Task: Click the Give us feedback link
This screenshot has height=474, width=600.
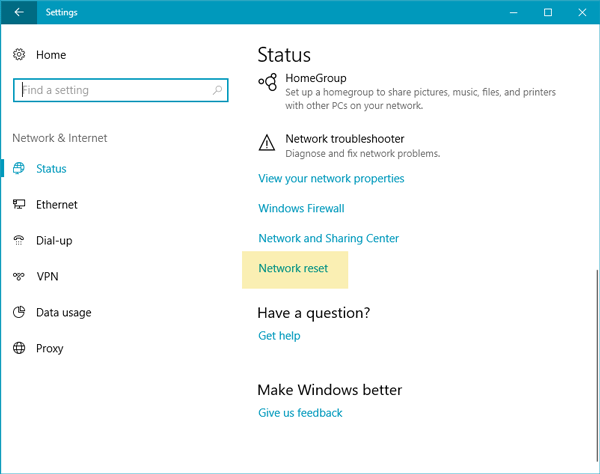Action: coord(300,413)
